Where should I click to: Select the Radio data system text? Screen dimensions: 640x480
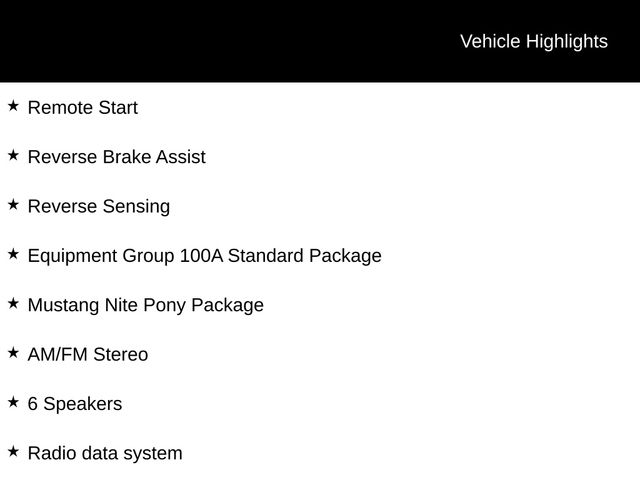[x=104, y=454]
